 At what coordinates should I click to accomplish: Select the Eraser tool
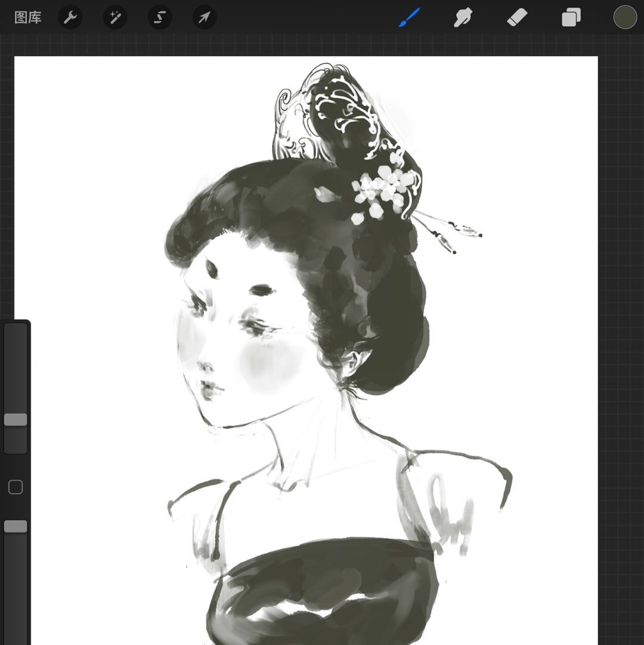pyautogui.click(x=517, y=18)
